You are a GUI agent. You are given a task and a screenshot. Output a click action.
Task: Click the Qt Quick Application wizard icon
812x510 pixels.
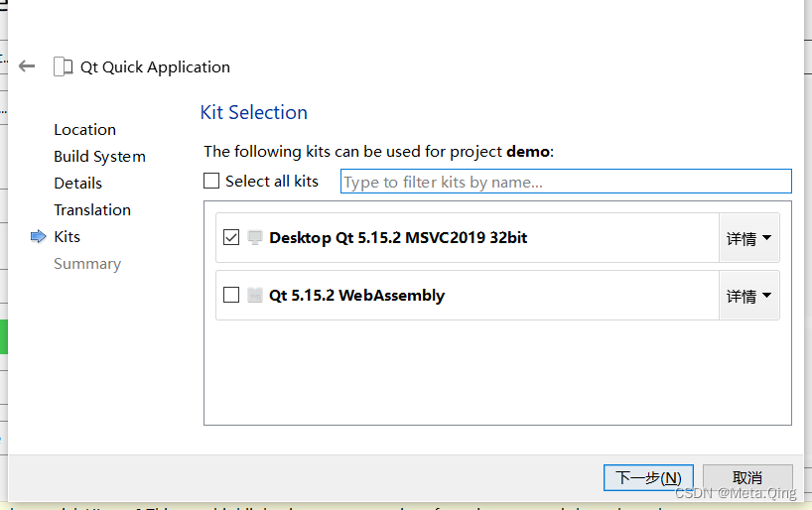(x=64, y=66)
